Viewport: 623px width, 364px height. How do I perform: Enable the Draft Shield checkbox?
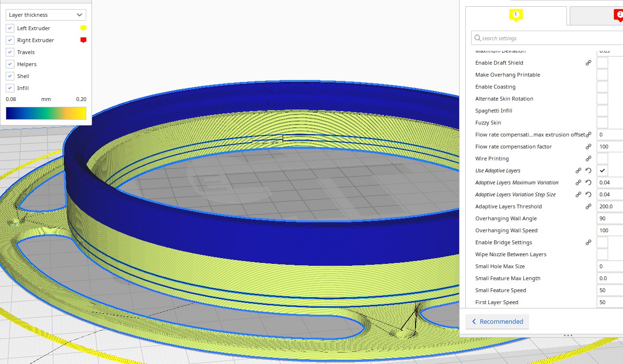[x=602, y=63]
